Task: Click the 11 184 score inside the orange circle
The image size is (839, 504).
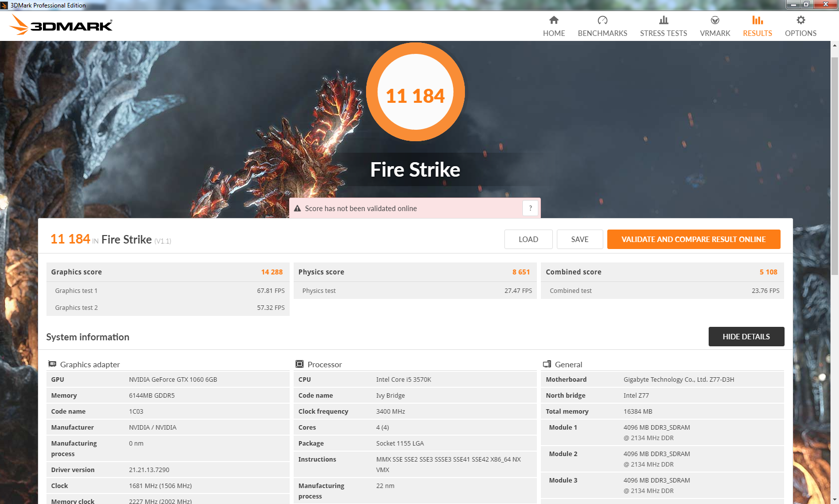Action: (415, 96)
